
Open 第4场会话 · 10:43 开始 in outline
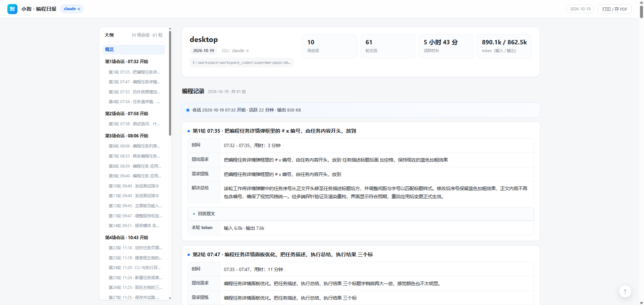point(127,237)
